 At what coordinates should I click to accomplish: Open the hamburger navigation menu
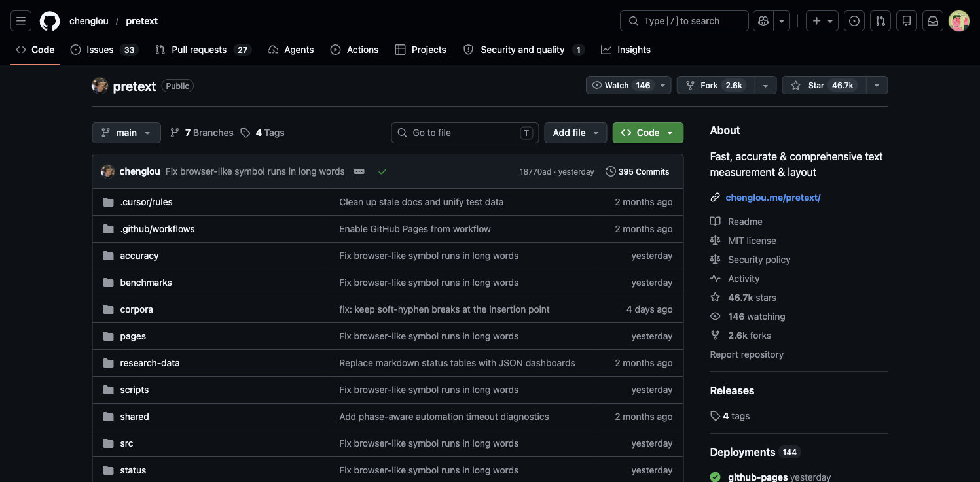[x=20, y=21]
